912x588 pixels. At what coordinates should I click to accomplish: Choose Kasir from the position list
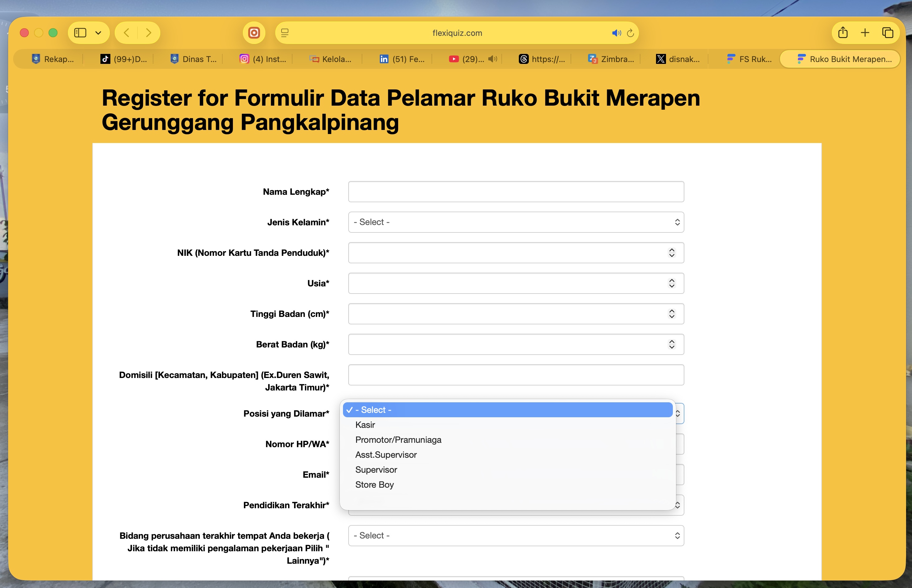pos(365,425)
